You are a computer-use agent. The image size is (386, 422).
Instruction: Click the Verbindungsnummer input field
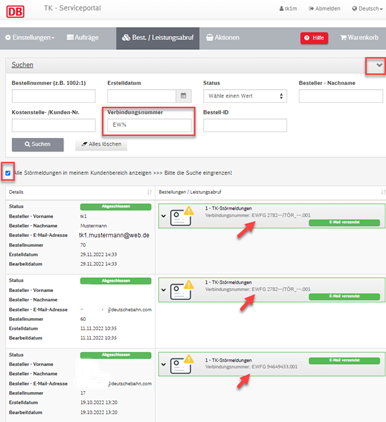point(149,125)
